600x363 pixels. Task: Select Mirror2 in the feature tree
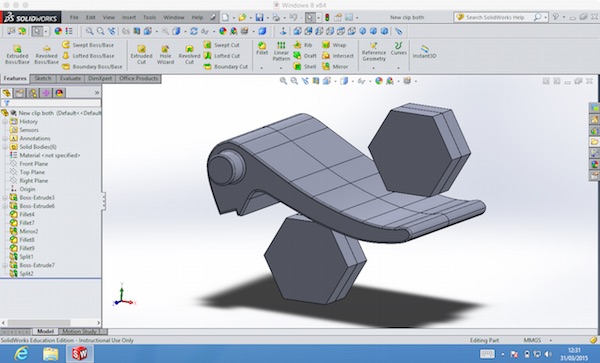coord(24,231)
